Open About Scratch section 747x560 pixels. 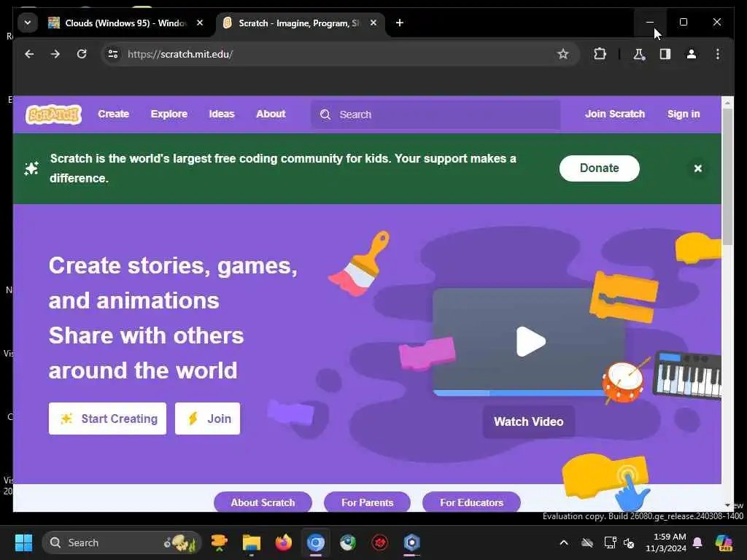263,502
